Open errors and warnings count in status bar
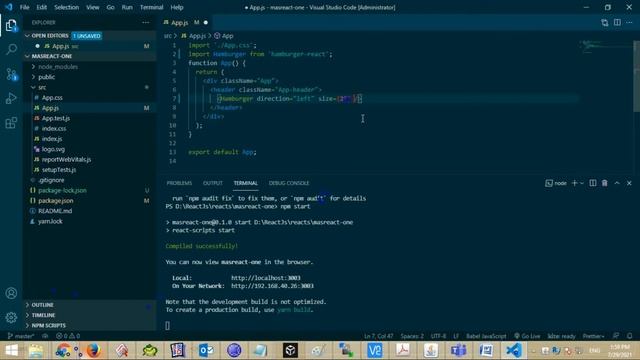The width and height of the screenshot is (640, 360). (68, 336)
